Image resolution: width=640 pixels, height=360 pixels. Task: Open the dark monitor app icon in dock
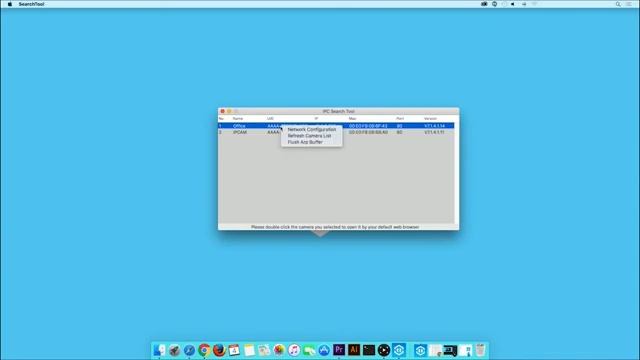coord(450,350)
